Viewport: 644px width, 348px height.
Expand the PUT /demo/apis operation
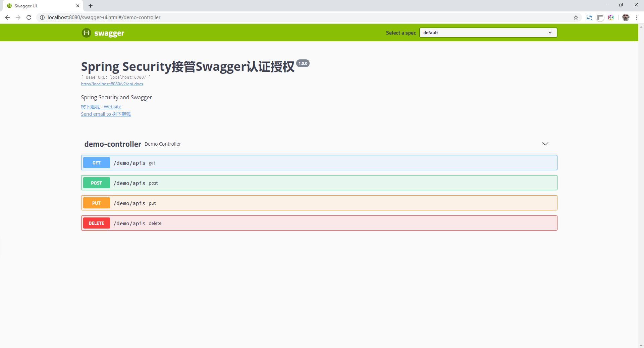[319, 203]
